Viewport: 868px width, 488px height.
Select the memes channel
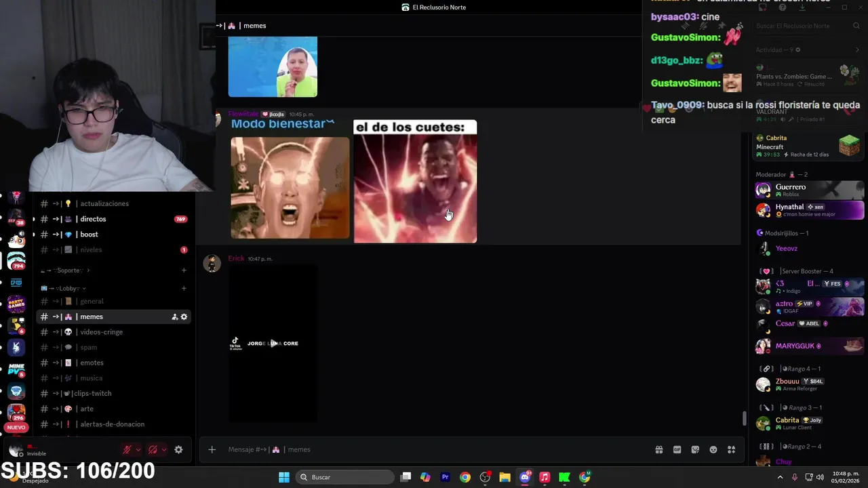[114, 317]
